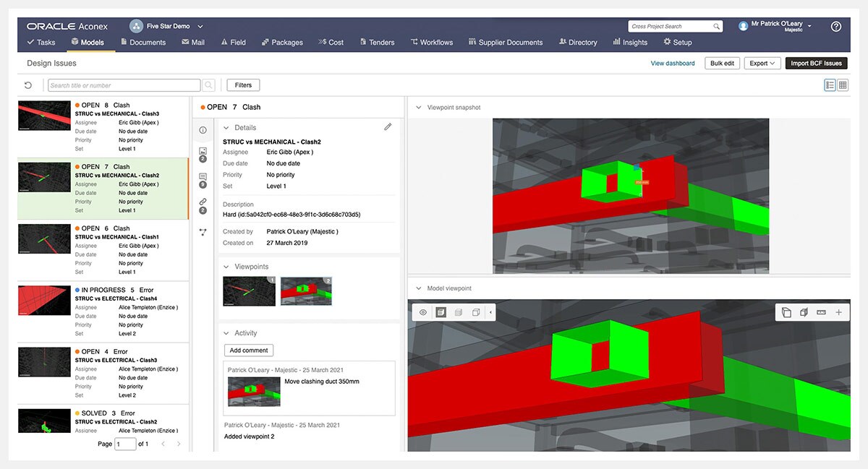
Task: Open the Export dropdown
Action: point(762,63)
